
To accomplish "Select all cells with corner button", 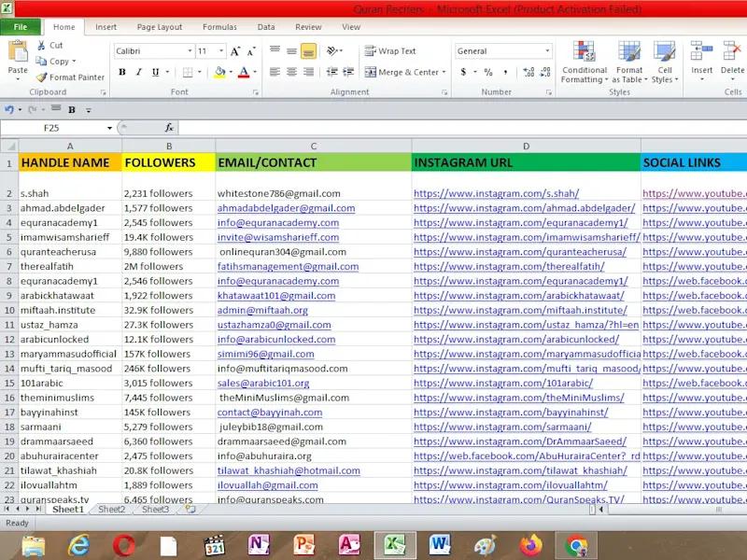I will point(9,147).
